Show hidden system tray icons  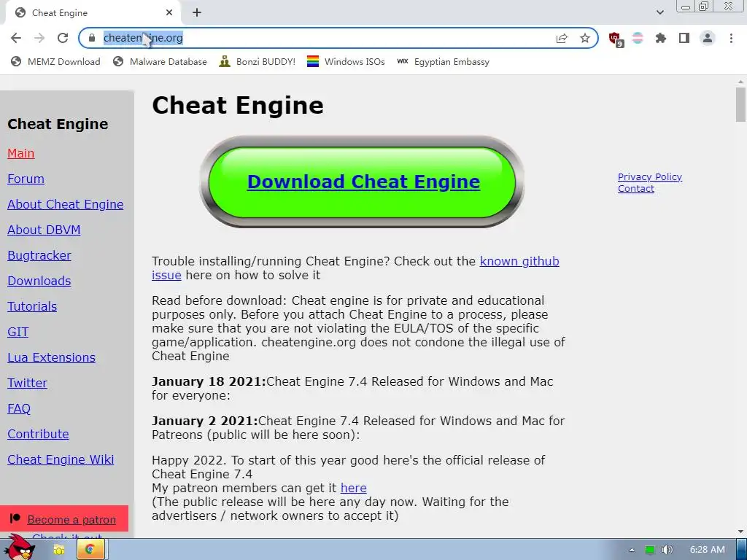tap(632, 550)
